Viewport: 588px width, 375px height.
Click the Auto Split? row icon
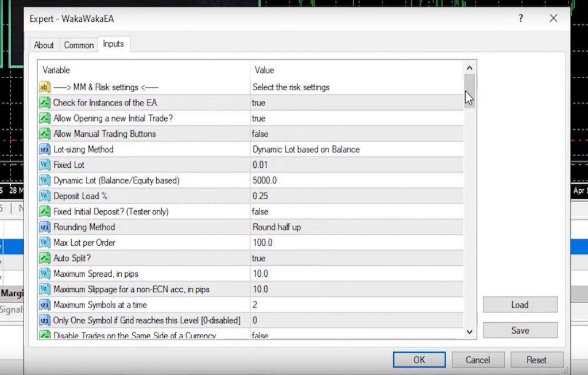(x=45, y=258)
